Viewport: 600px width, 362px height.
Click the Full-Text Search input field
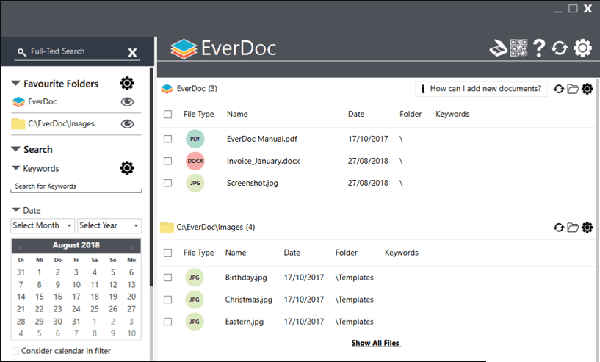point(77,51)
